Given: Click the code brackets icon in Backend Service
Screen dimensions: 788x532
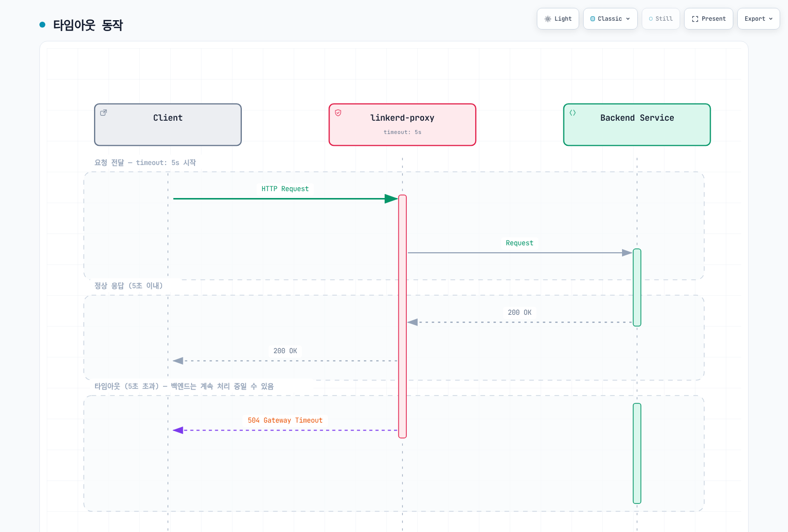Looking at the screenshot, I should [x=572, y=113].
